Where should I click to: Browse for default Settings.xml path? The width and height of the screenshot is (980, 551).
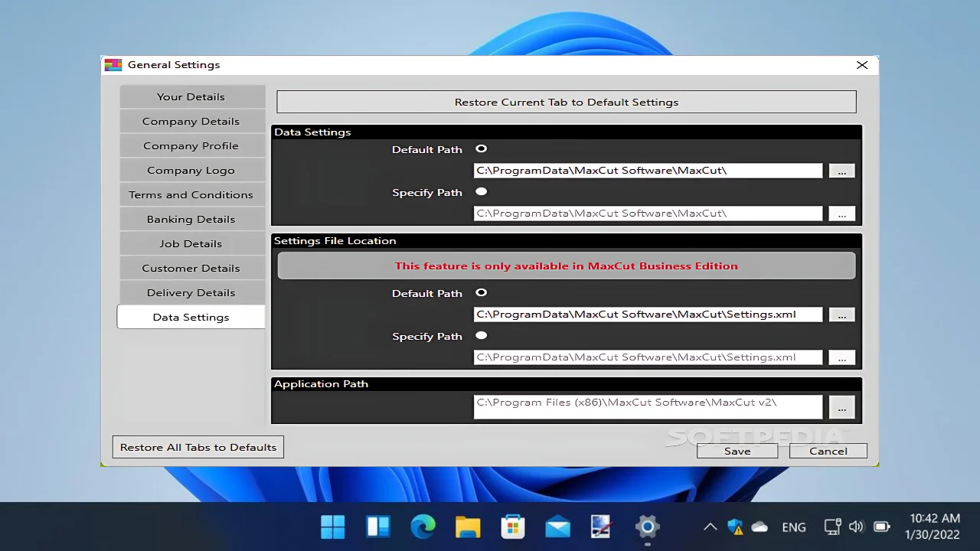(x=841, y=315)
